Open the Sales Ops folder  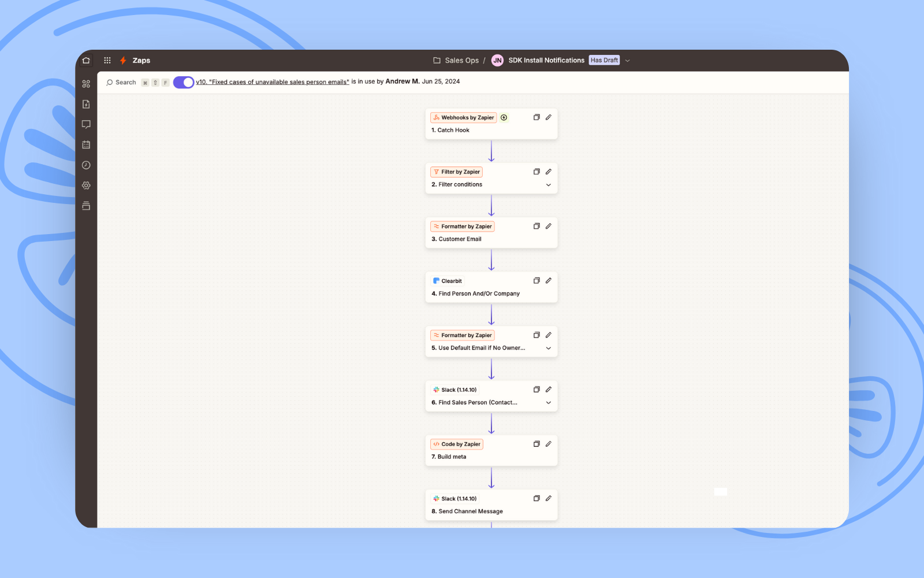tap(456, 60)
